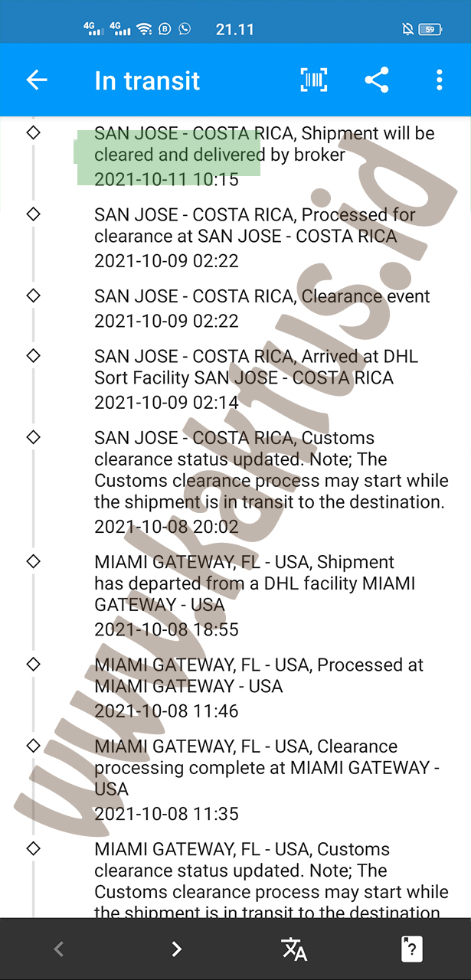
Task: Tap the In transit title text
Action: [x=147, y=80]
